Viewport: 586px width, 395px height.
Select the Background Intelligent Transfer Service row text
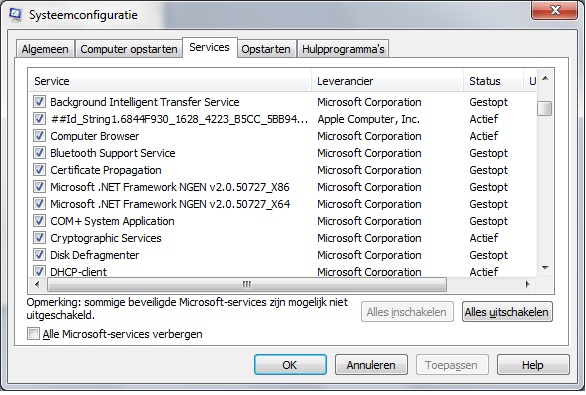click(145, 102)
